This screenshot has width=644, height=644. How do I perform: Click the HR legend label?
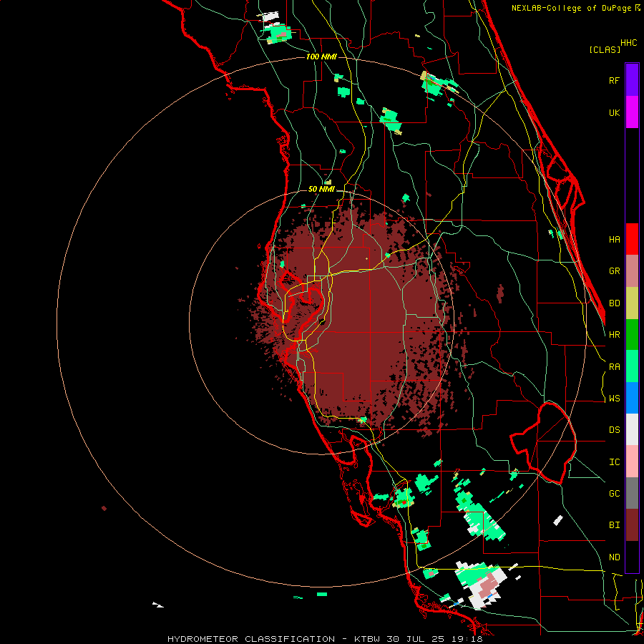614,335
